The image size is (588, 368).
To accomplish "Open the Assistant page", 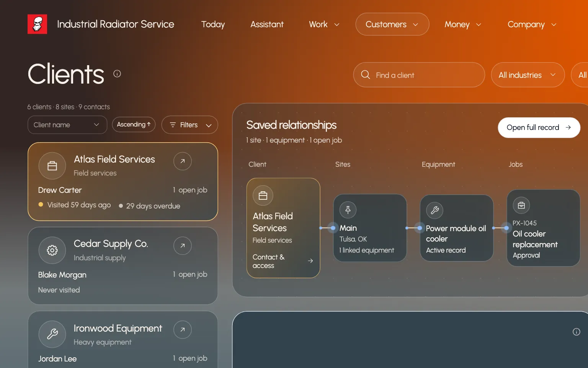I will pos(267,24).
